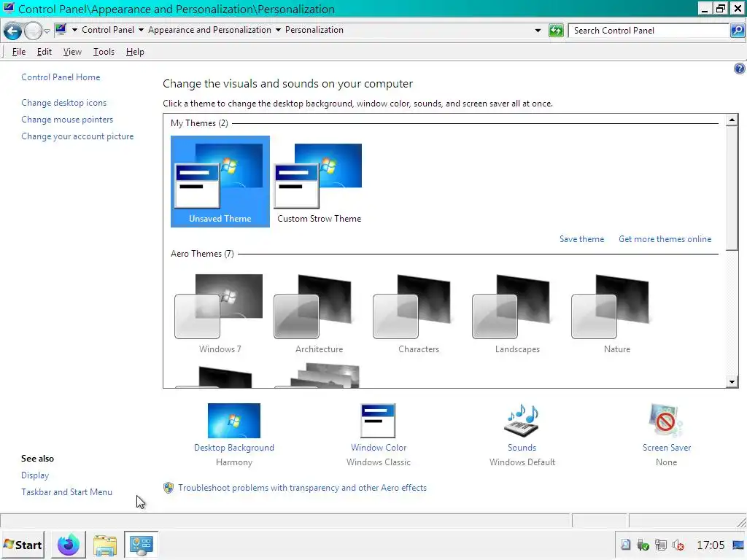Click the themes list scroll down arrow
747x560 pixels.
(x=732, y=382)
